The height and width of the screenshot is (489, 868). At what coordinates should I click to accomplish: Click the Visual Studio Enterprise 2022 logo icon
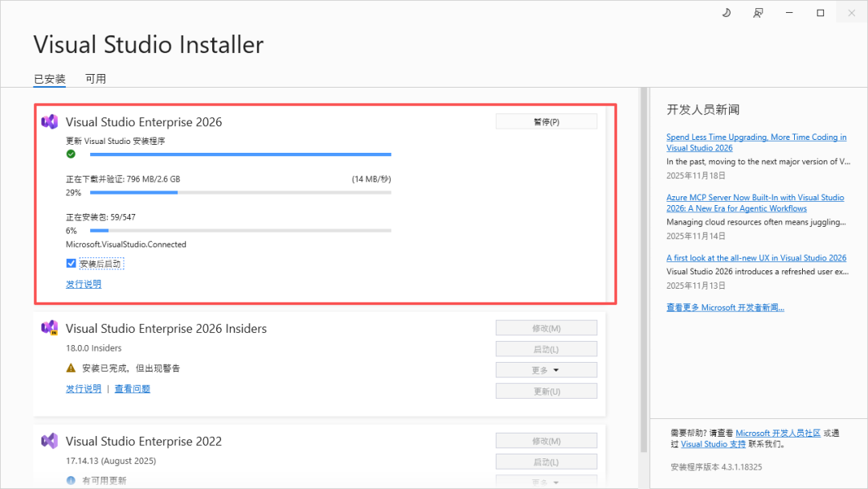pos(49,441)
